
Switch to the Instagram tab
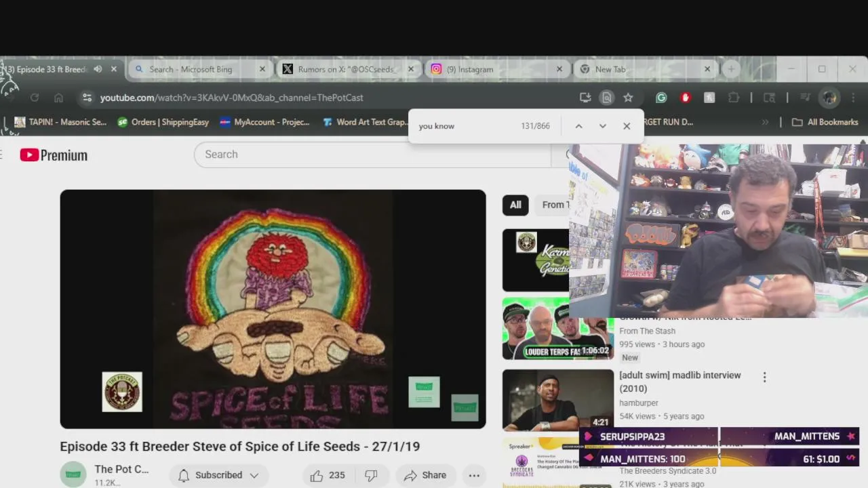[x=496, y=69]
